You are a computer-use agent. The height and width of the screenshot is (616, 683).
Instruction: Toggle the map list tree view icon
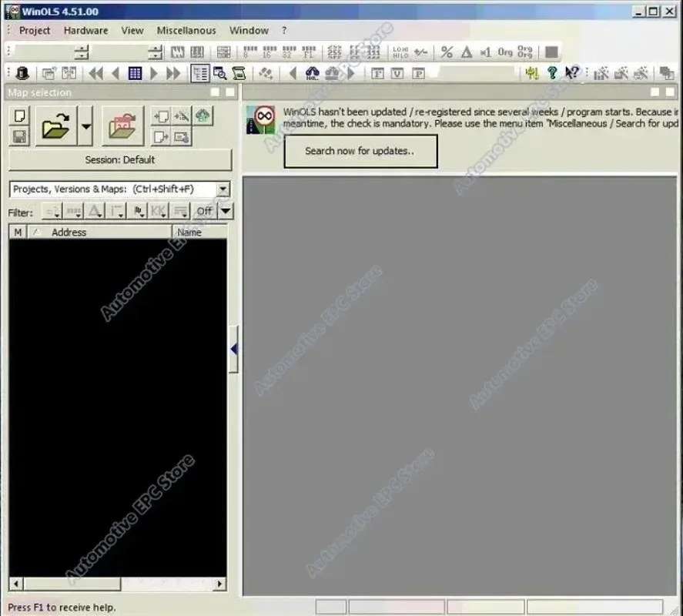(x=200, y=73)
